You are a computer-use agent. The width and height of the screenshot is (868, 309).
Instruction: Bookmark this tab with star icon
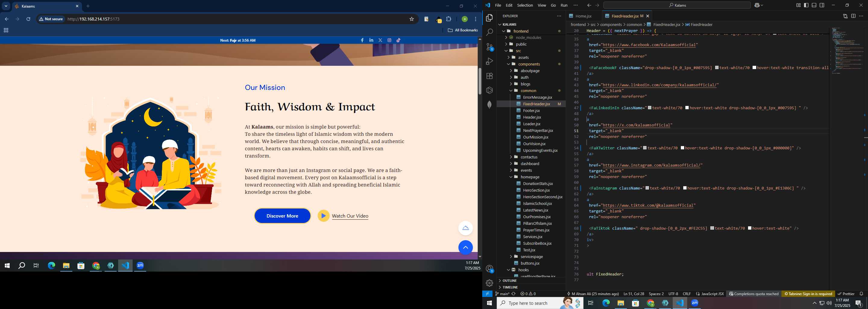tap(411, 19)
